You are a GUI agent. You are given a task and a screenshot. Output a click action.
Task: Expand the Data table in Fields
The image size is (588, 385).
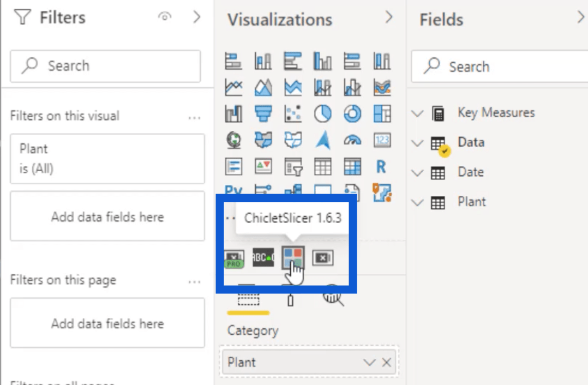click(417, 143)
